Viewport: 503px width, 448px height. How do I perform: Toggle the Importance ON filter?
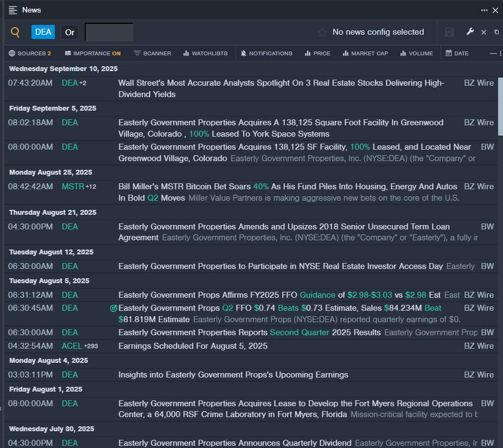[x=93, y=53]
